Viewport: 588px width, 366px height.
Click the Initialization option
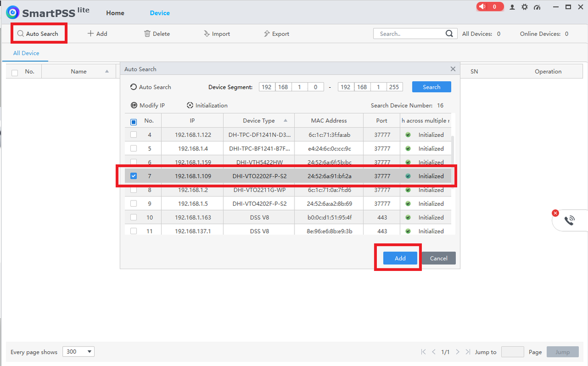pyautogui.click(x=207, y=105)
